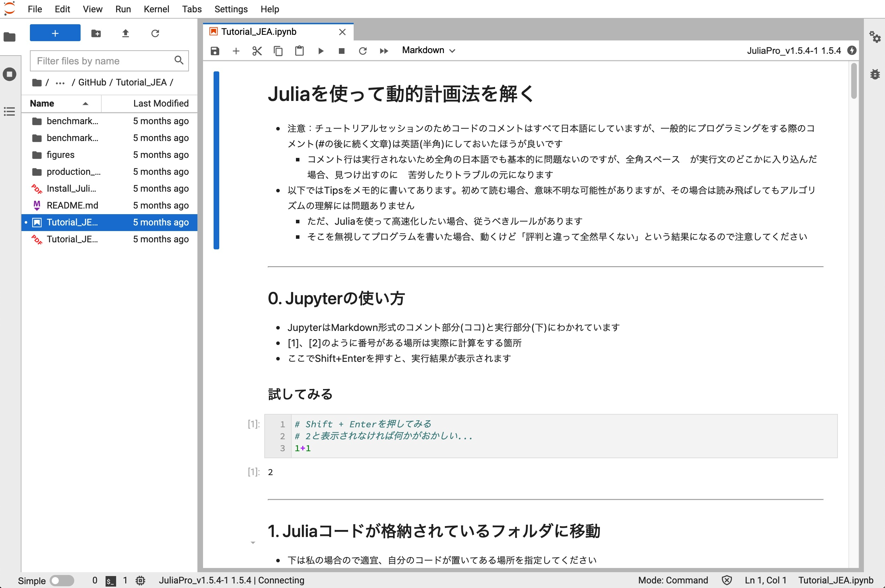
Task: Open the Settings menu
Action: coord(231,9)
